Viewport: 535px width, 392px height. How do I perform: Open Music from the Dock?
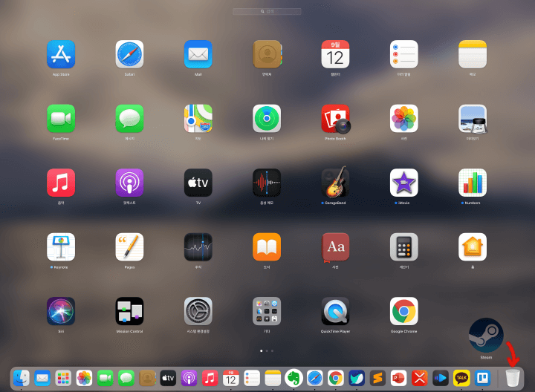click(210, 378)
